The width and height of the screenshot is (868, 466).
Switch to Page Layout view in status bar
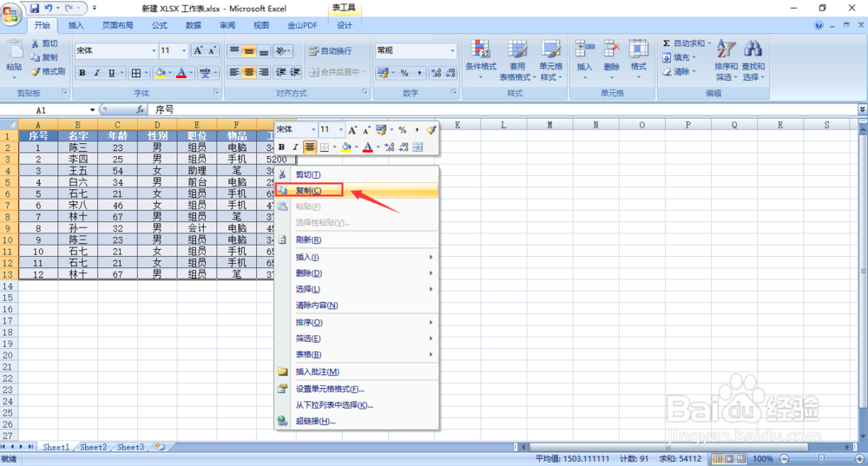pos(729,459)
